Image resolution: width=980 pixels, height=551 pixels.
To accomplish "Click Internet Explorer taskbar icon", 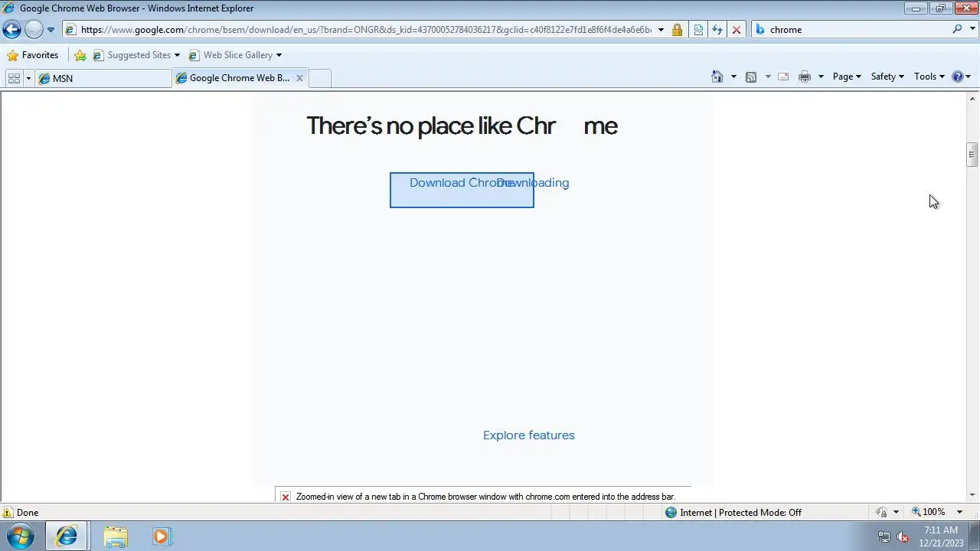I will coord(67,536).
